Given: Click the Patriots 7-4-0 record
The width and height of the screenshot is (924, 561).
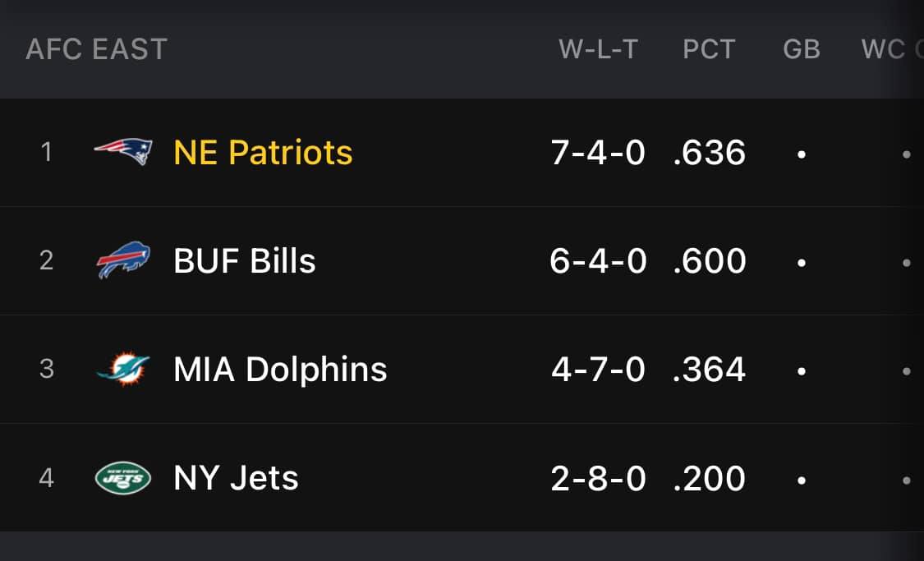Looking at the screenshot, I should point(598,153).
